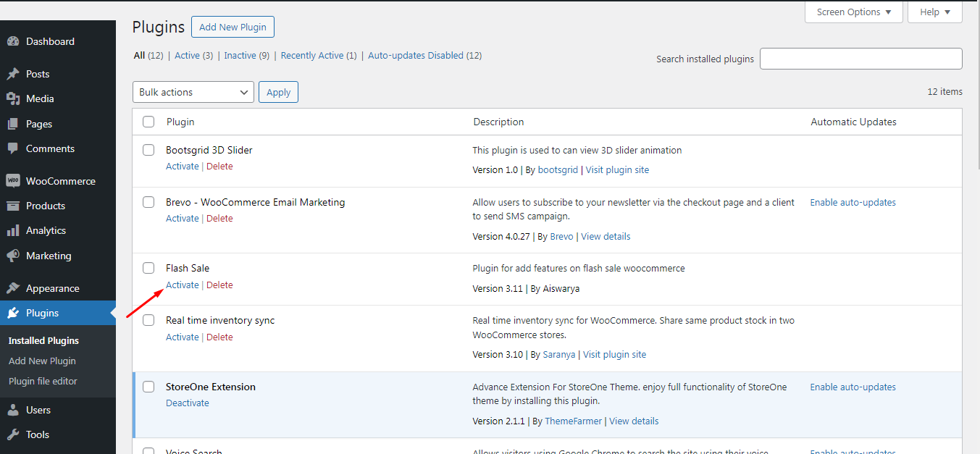This screenshot has height=454, width=980.
Task: Expand the Help panel
Action: click(935, 12)
